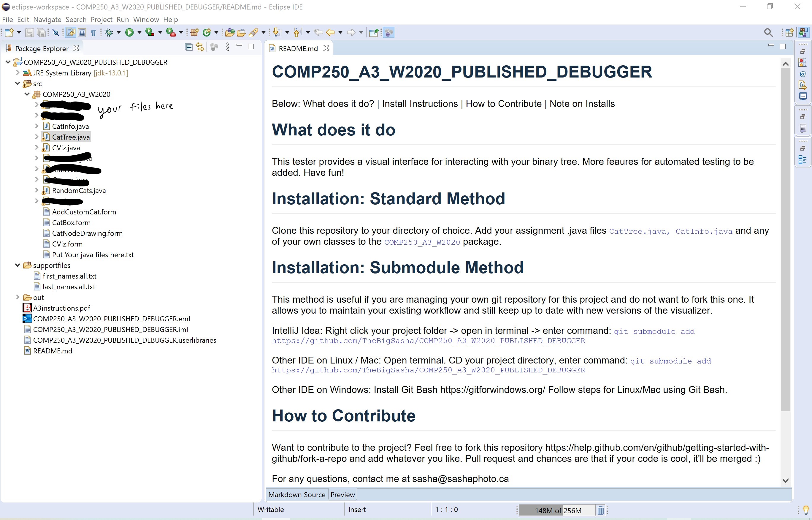Open the Project menu
The image size is (812, 520).
point(101,20)
